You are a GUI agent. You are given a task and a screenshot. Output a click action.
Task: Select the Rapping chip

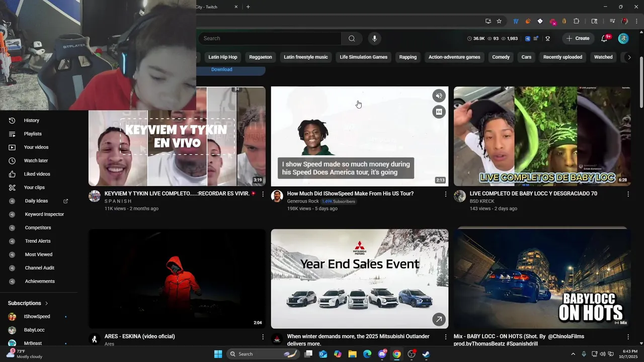(x=408, y=57)
